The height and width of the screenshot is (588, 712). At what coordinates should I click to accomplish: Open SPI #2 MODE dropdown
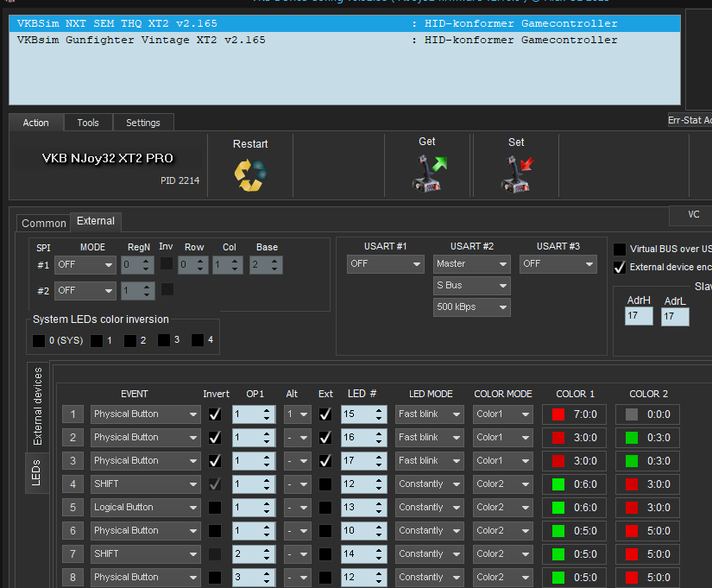85,290
